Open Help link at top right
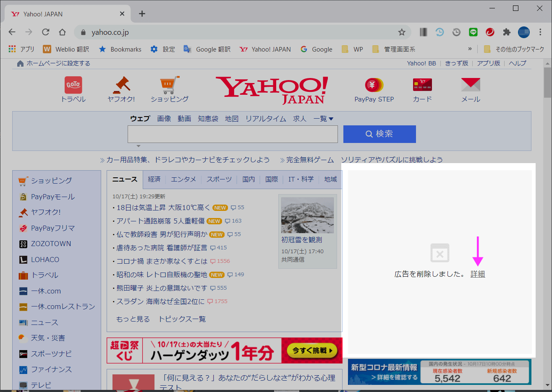The image size is (552, 392). [518, 63]
